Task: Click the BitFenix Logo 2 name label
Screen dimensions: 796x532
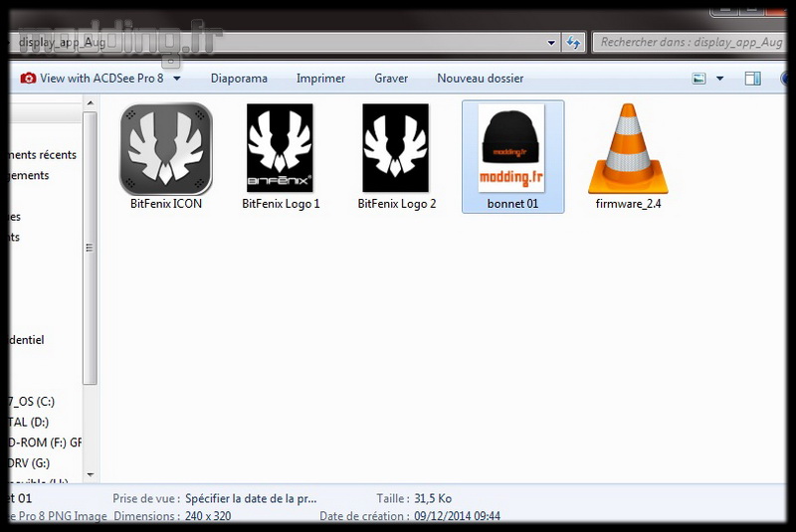Action: tap(396, 204)
